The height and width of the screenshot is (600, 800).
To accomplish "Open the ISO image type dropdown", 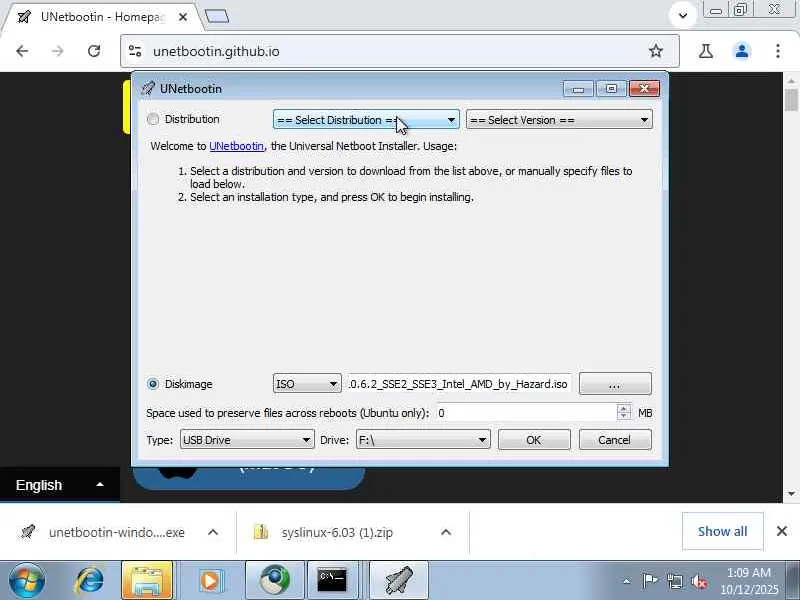I will click(x=307, y=384).
